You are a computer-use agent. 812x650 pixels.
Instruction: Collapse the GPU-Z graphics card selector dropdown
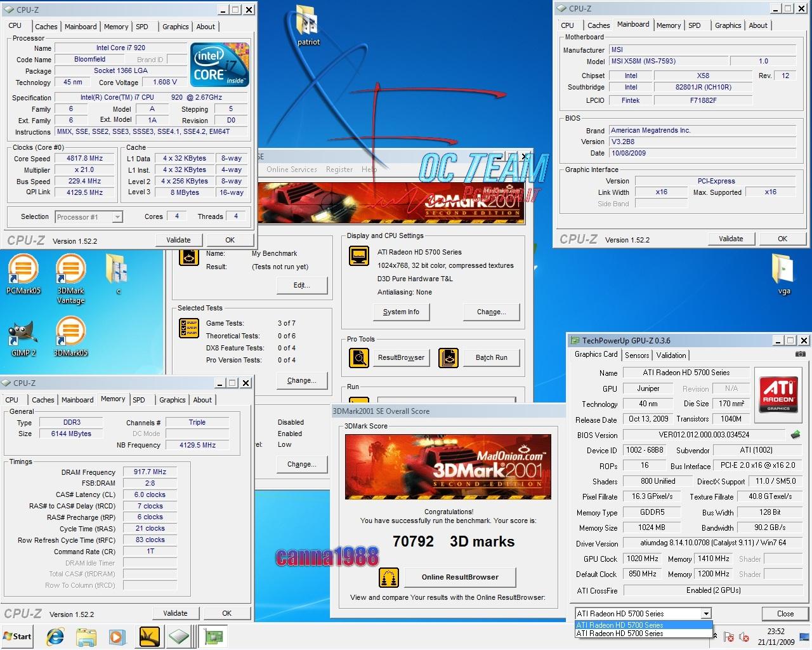click(x=705, y=614)
